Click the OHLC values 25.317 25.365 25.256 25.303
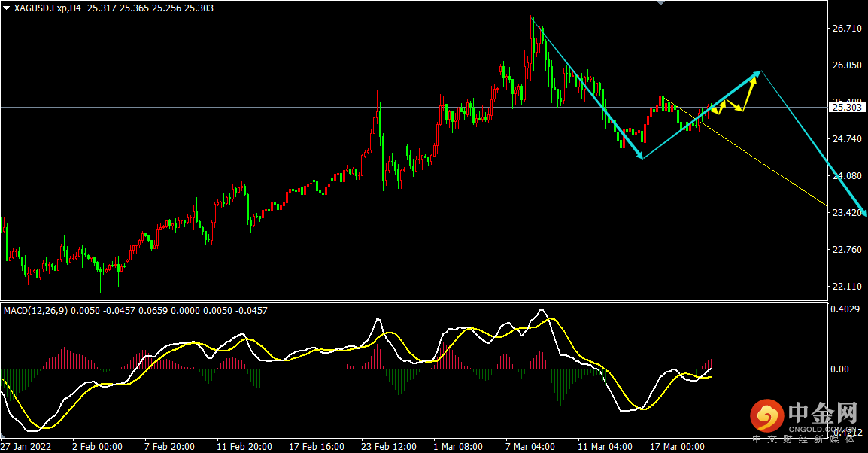The height and width of the screenshot is (453, 868). pyautogui.click(x=150, y=8)
